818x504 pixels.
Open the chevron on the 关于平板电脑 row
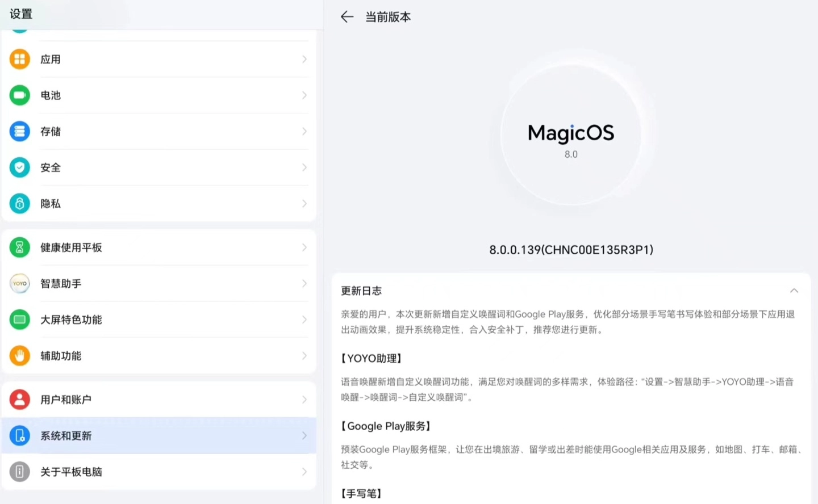pyautogui.click(x=304, y=472)
